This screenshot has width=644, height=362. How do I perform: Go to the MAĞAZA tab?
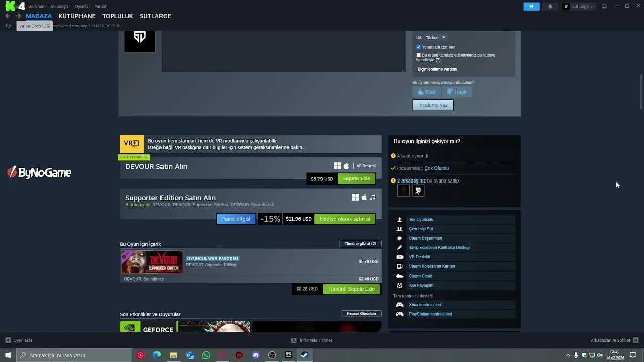click(x=39, y=16)
